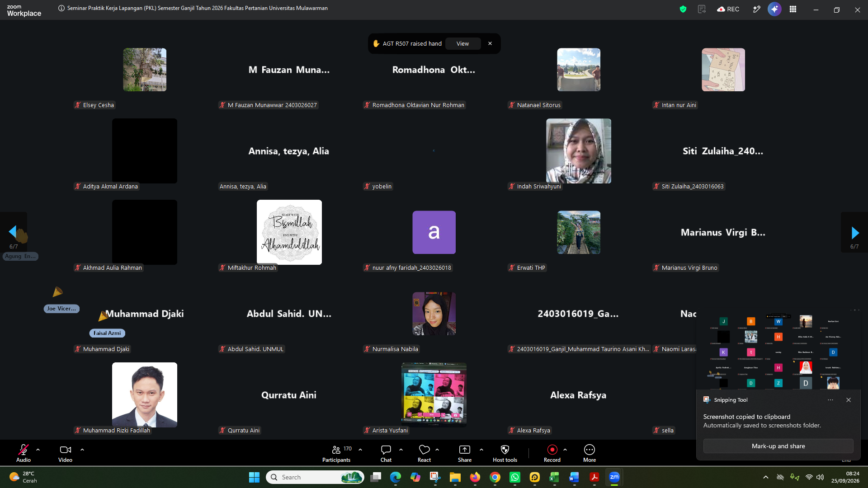Expand record options arrow
Screen dimensions: 868x488
(565, 450)
